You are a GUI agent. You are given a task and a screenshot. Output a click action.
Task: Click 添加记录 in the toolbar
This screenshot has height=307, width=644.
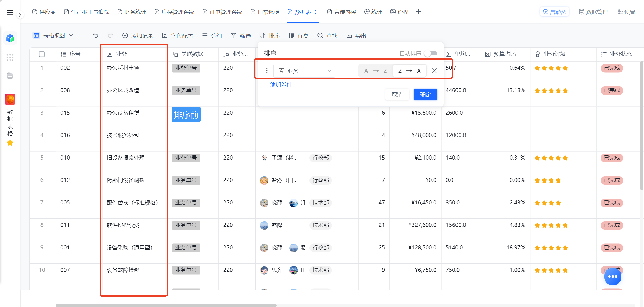(138, 36)
